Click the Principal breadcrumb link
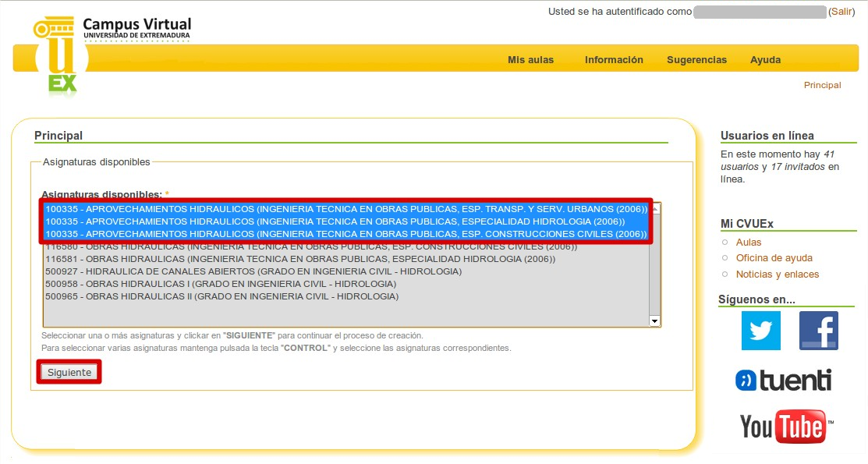868x464 pixels. 822,85
